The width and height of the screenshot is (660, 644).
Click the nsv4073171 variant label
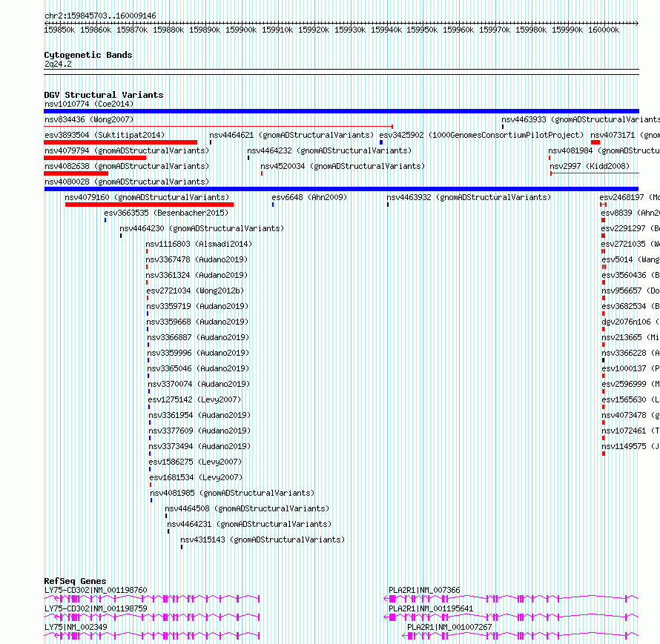pyautogui.click(x=625, y=135)
